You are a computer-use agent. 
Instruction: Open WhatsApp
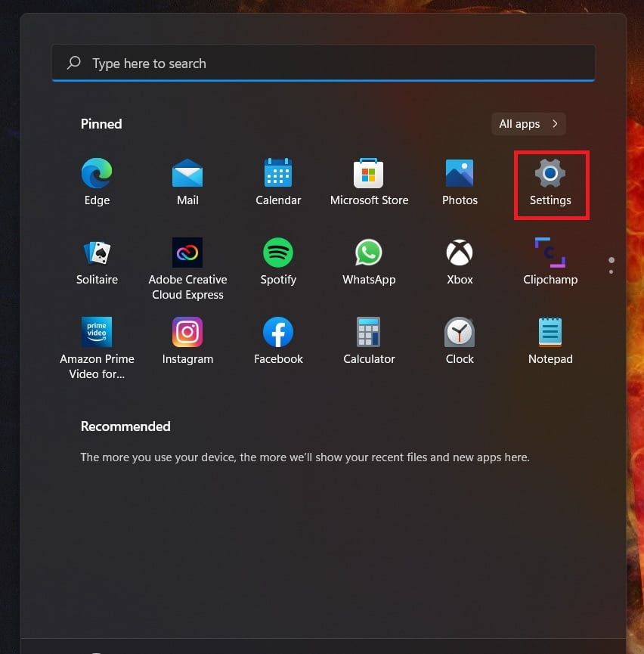tap(369, 261)
